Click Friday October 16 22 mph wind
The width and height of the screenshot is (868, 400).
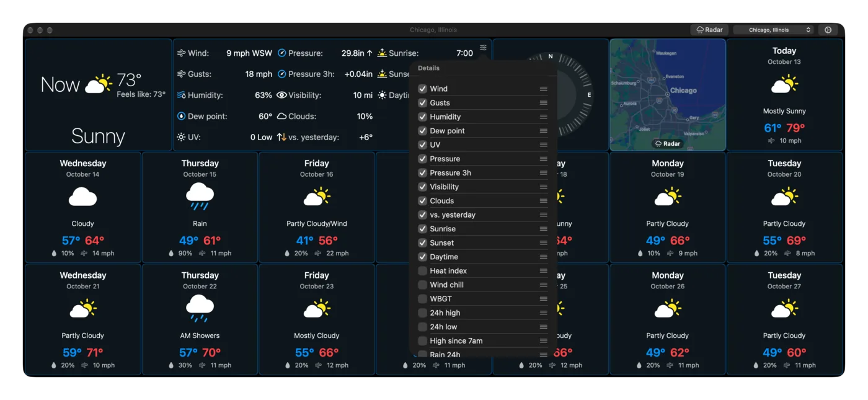tap(337, 253)
